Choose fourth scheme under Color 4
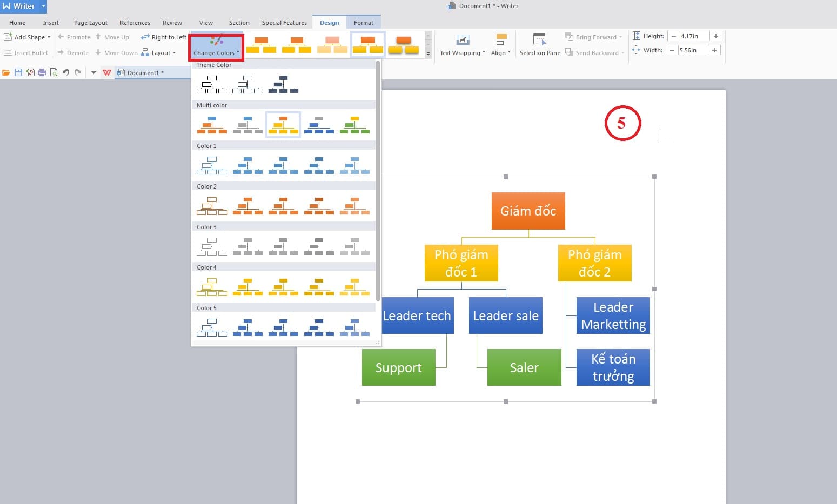This screenshot has width=837, height=504. (319, 287)
